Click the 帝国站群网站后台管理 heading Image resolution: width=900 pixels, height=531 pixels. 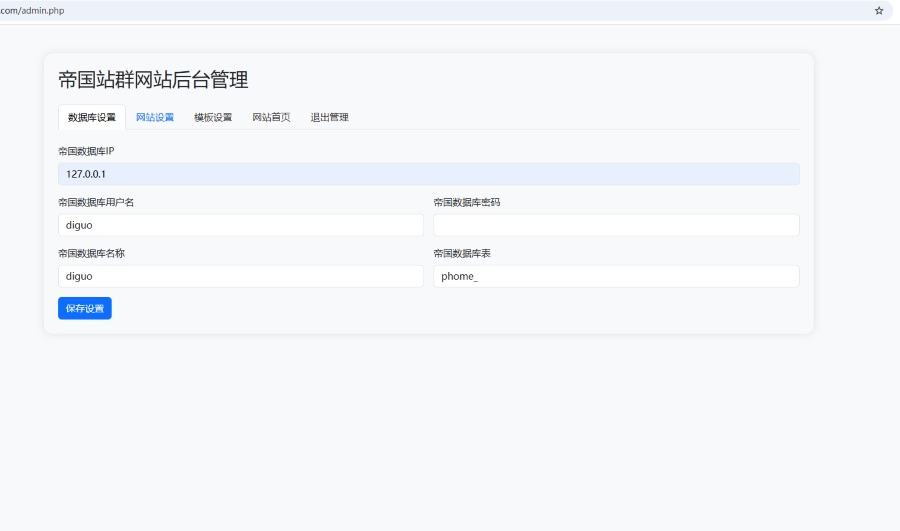pos(153,80)
